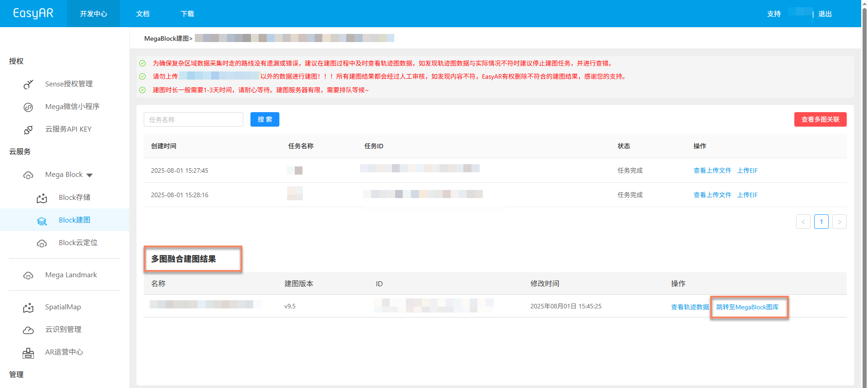This screenshot has height=388, width=868.
Task: Click v9.5 map version cell
Action: pyautogui.click(x=290, y=306)
